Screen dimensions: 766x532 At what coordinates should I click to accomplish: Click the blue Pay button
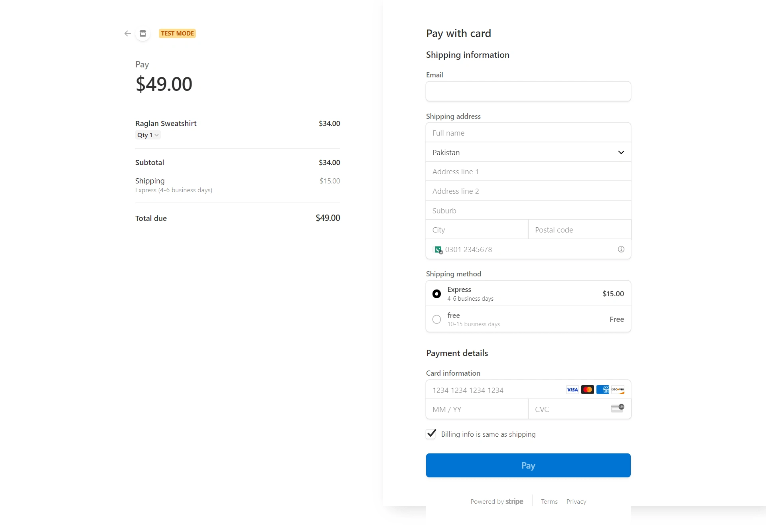(x=528, y=465)
